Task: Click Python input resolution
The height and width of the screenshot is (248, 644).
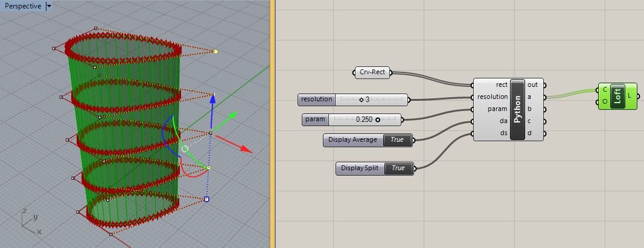Action: click(493, 97)
